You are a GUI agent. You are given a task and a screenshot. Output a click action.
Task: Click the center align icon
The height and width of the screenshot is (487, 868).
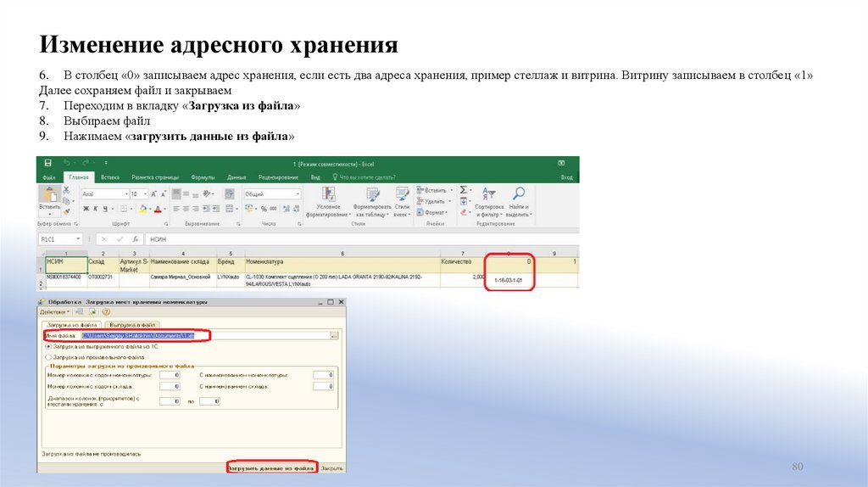[x=186, y=209]
